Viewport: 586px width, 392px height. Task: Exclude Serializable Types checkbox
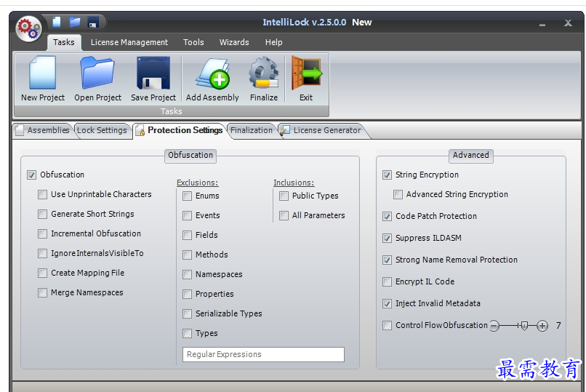(x=188, y=314)
